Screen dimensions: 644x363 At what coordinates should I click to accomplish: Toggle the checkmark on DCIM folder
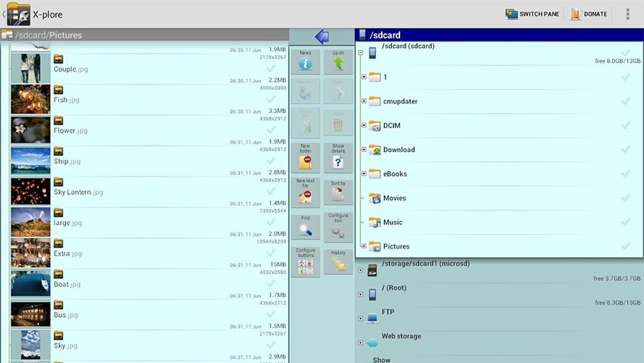pyautogui.click(x=626, y=125)
